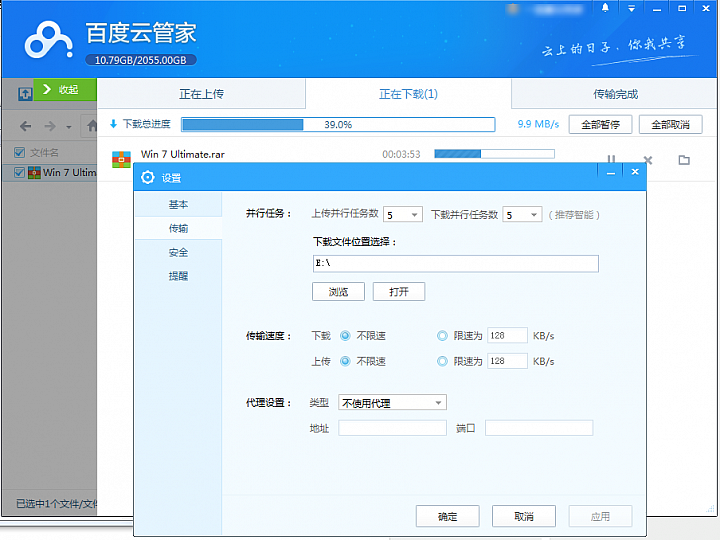Open the download folder icon for Win 7 Ultimate.rar
The height and width of the screenshot is (540, 720).
[684, 160]
